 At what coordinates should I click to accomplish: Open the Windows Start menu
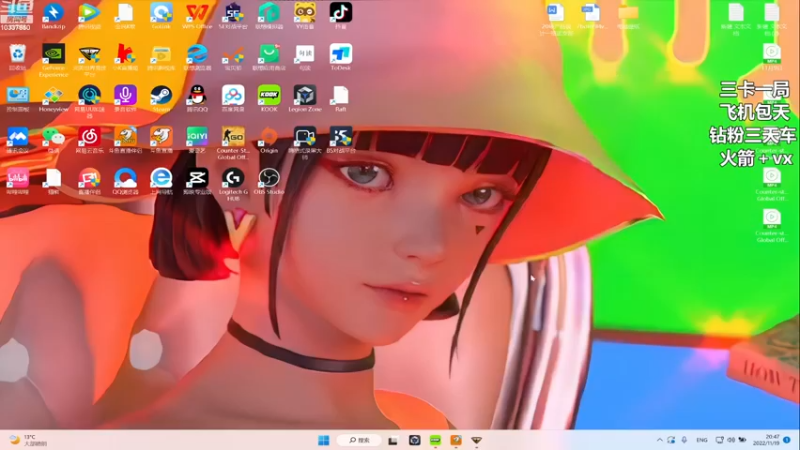tap(323, 440)
